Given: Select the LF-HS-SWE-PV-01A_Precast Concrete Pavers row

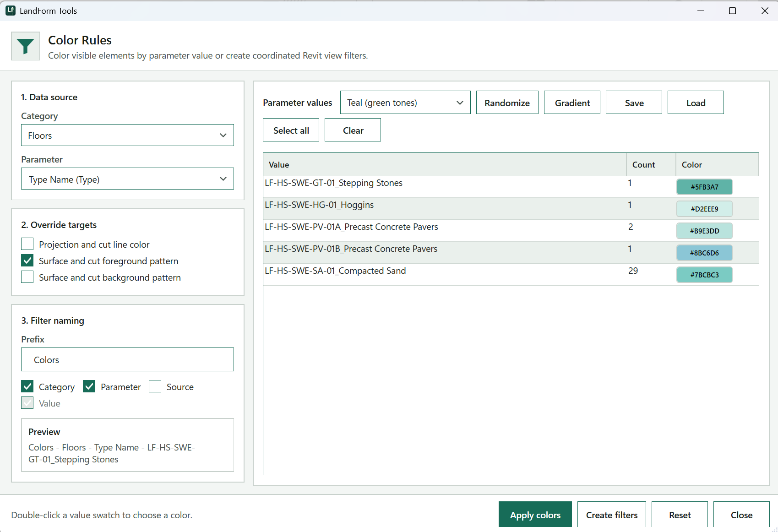Looking at the screenshot, I should tap(511, 231).
